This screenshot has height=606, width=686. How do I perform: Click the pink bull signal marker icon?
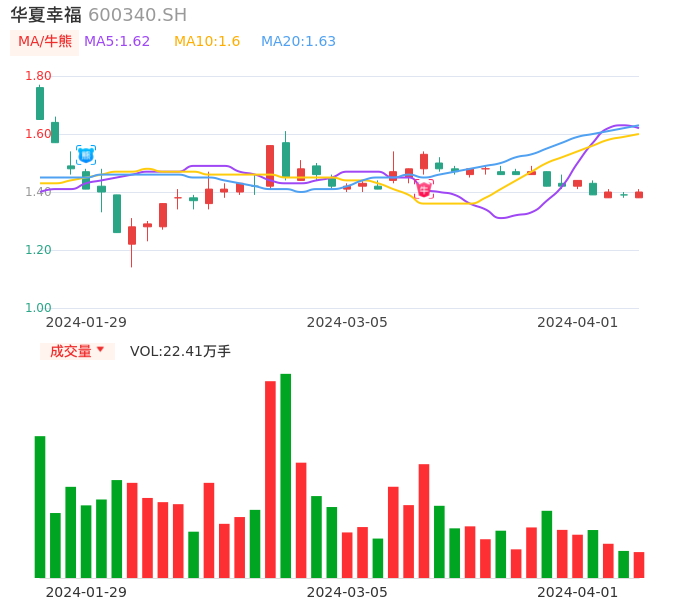pyautogui.click(x=424, y=189)
